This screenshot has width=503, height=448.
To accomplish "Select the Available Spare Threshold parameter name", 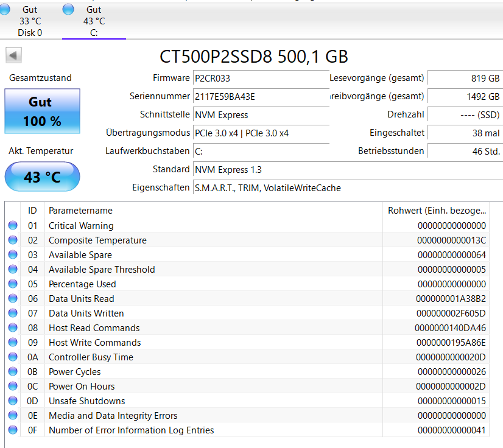I will (102, 270).
